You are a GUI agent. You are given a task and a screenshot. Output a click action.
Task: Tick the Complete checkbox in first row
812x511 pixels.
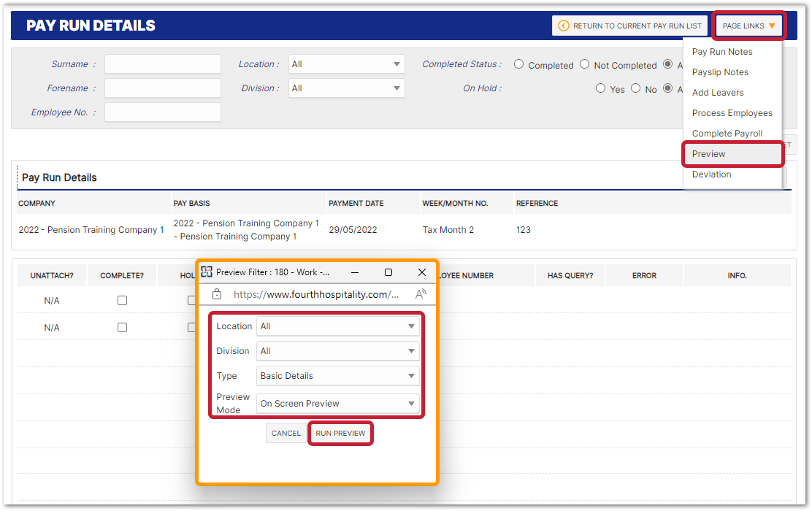tap(122, 300)
